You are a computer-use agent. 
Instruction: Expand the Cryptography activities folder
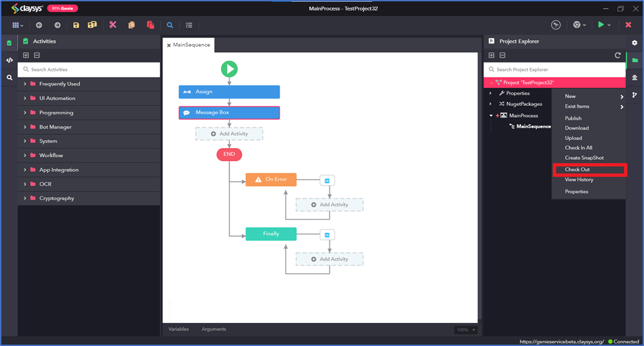[x=25, y=198]
